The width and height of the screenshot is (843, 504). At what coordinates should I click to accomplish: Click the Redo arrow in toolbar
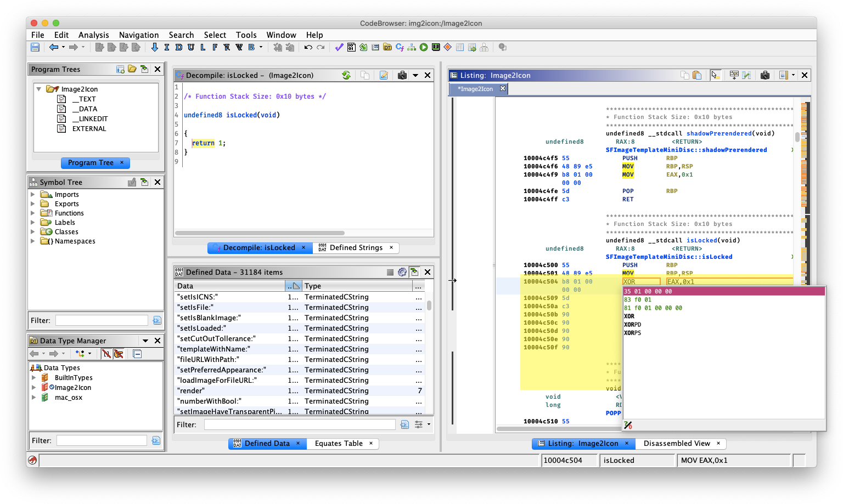point(321,47)
